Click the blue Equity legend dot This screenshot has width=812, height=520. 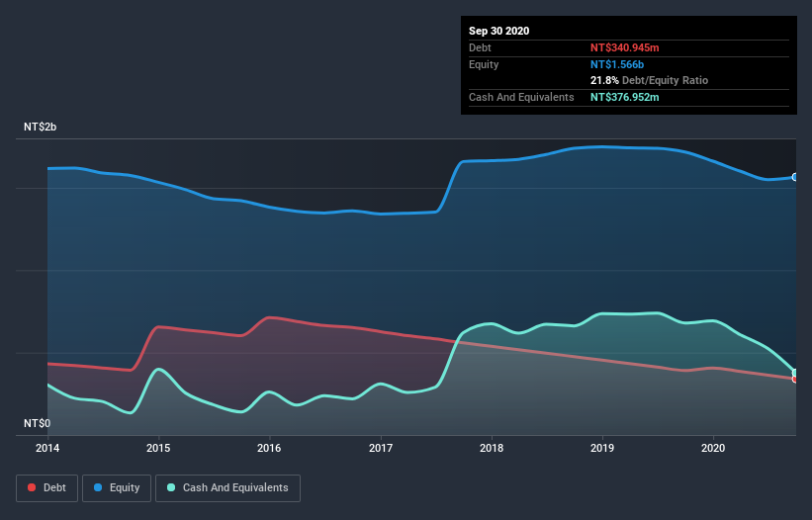(98, 487)
